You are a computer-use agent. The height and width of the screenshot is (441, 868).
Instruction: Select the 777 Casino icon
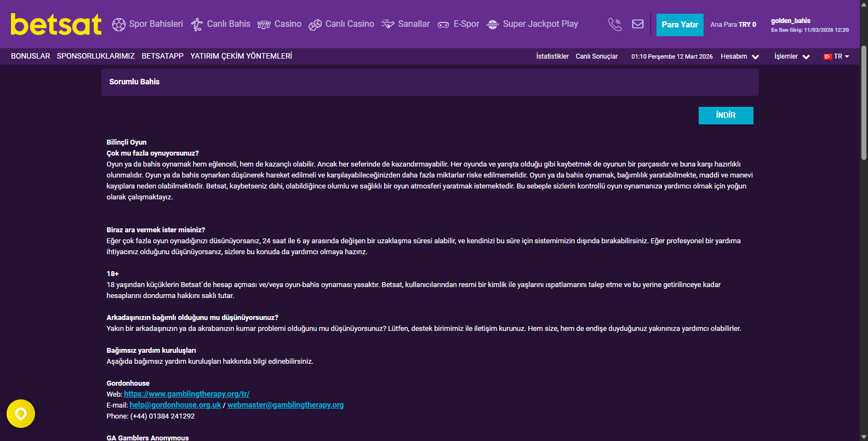point(264,25)
